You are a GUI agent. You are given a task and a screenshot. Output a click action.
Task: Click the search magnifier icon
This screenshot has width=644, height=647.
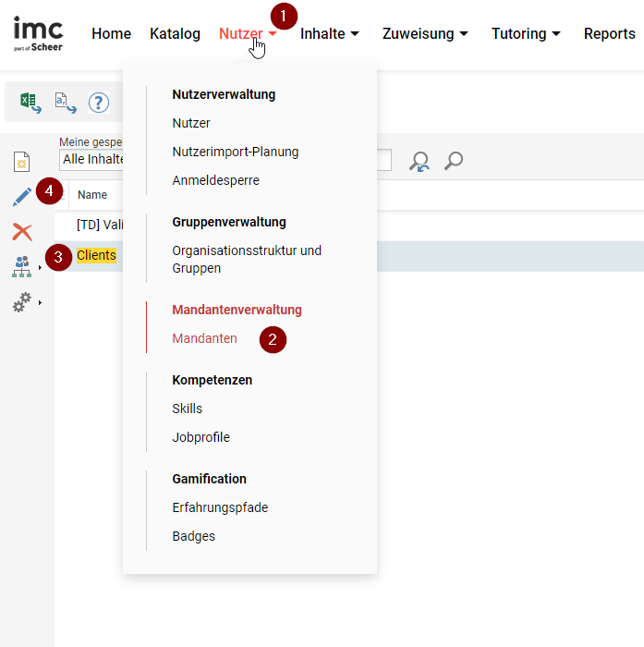453,162
